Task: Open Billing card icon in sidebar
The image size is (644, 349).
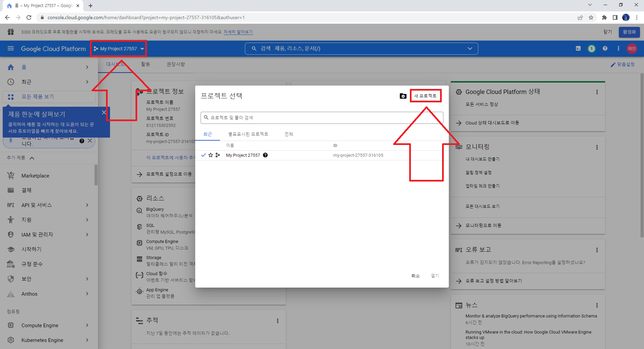Action: (11, 190)
